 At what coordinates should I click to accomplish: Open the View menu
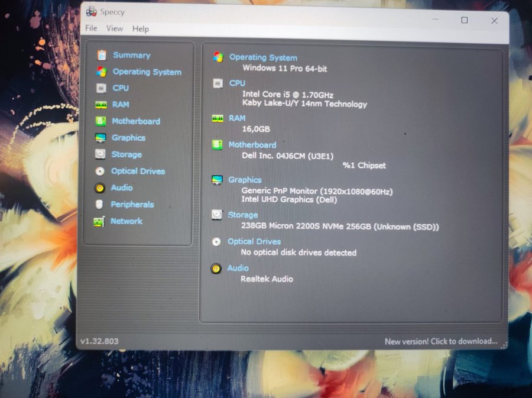[x=115, y=28]
